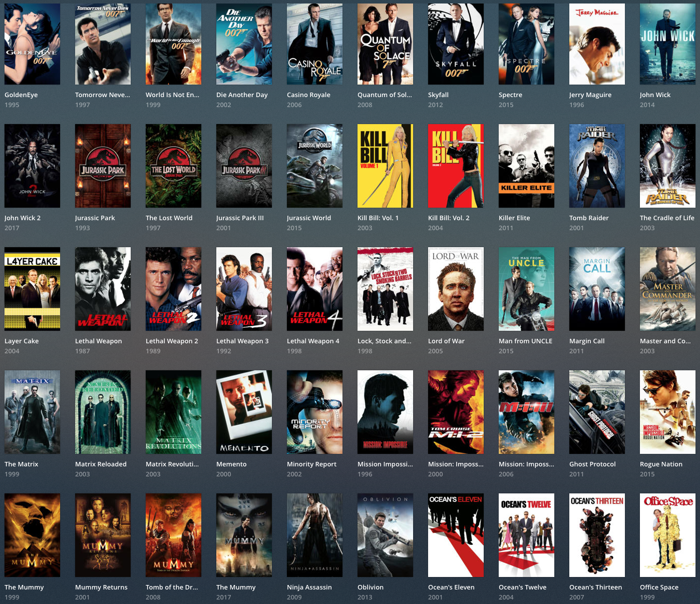700x604 pixels.
Task: Select the Rogue Nation poster
Action: [x=667, y=412]
